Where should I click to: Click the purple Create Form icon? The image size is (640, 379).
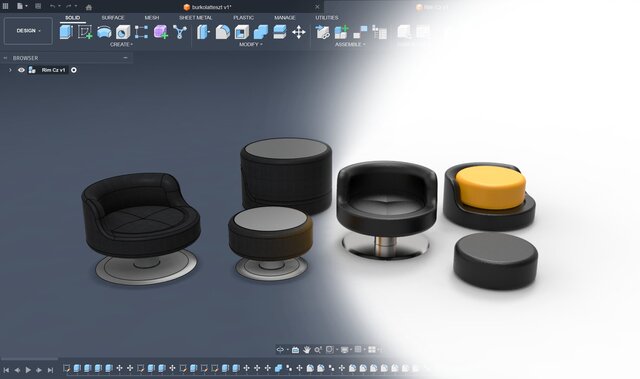point(160,32)
